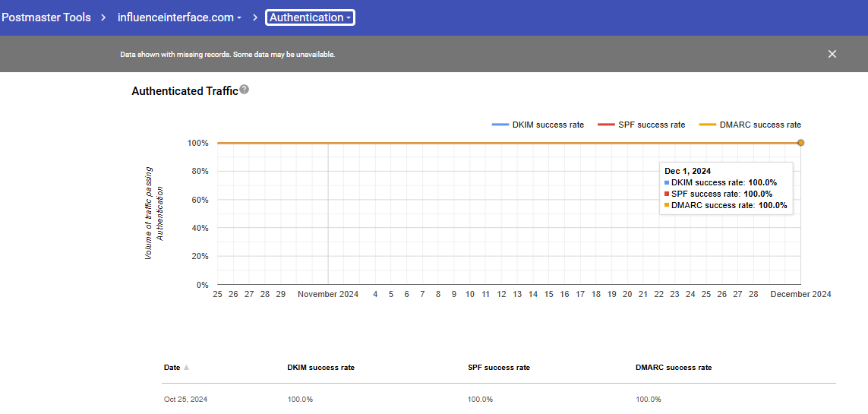Viewport: 868px width, 414px height.
Task: Click the red SPF legend line marker
Action: tap(605, 125)
